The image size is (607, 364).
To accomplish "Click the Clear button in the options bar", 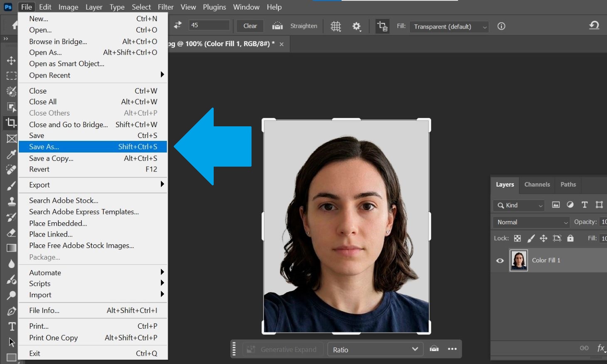I will (x=249, y=25).
